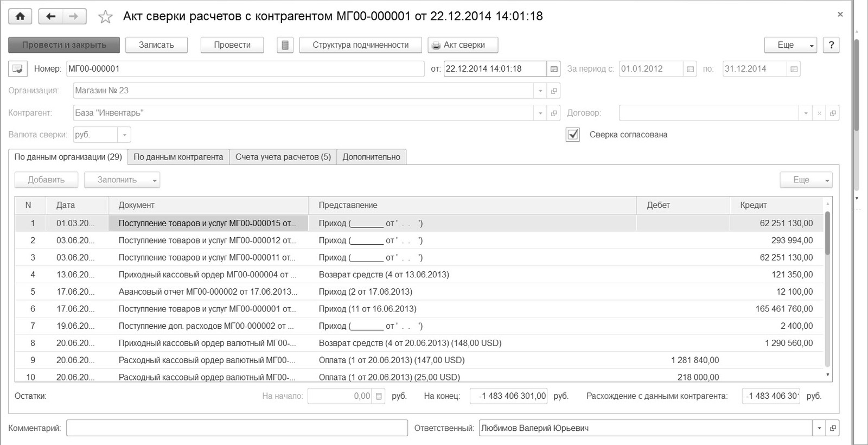Image resolution: width=868 pixels, height=445 pixels.
Task: Go to the home page icon
Action: click(20, 16)
